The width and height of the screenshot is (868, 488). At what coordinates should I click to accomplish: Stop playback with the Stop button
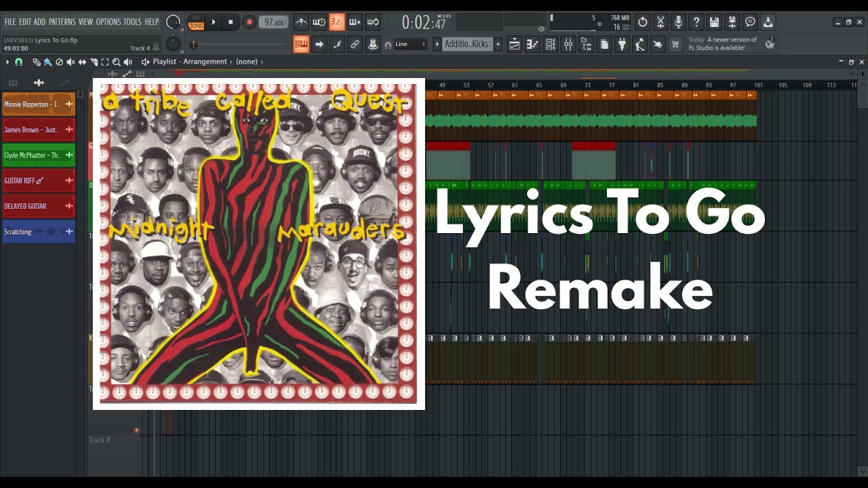[x=231, y=22]
